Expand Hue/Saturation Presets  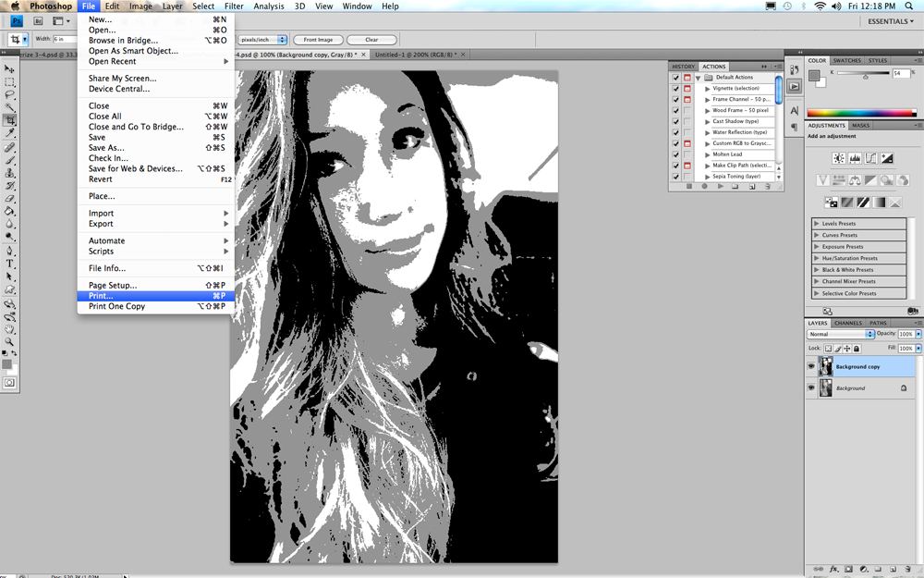(x=816, y=258)
